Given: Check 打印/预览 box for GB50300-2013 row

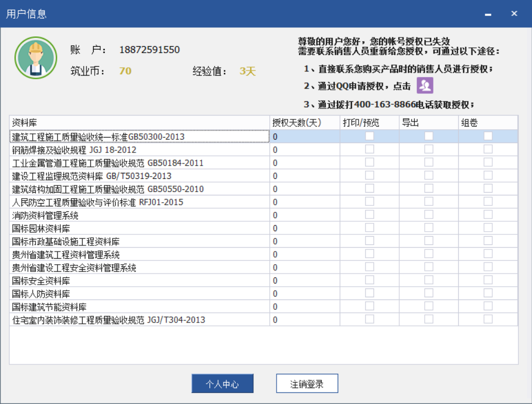Looking at the screenshot, I should click(370, 136).
